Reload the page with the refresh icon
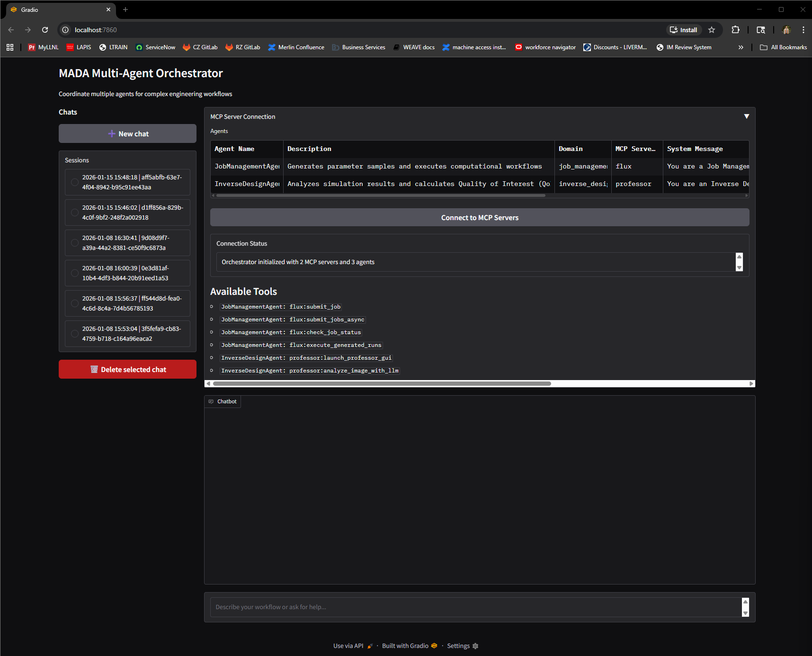Viewport: 812px width, 656px height. click(x=45, y=30)
